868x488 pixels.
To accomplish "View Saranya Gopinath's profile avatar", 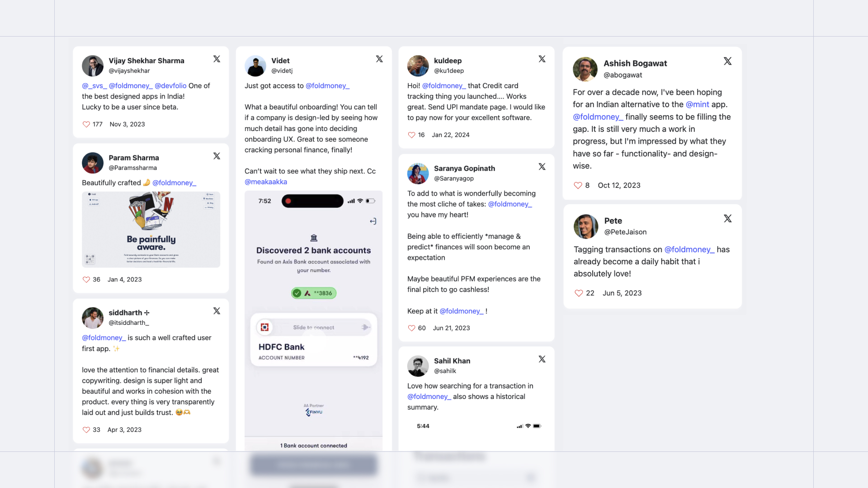I will [x=418, y=174].
